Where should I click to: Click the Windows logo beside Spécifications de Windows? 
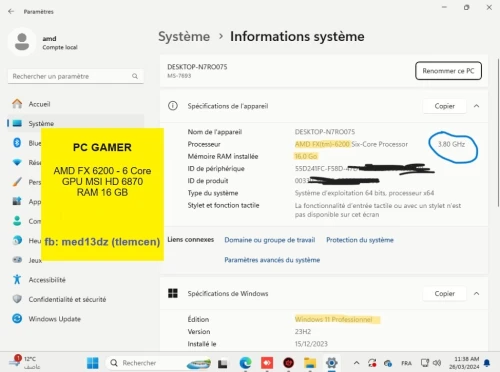[173, 293]
